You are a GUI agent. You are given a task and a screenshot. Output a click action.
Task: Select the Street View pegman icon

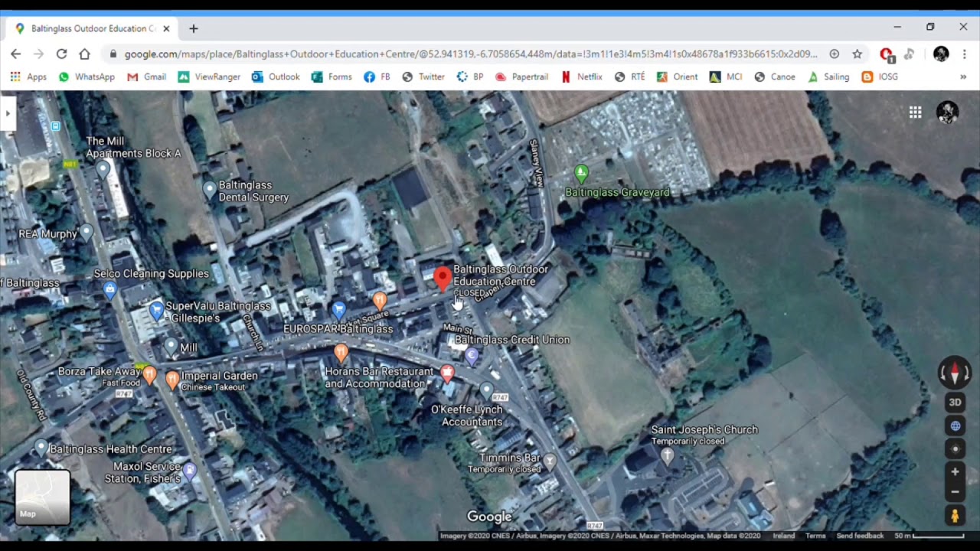click(955, 516)
